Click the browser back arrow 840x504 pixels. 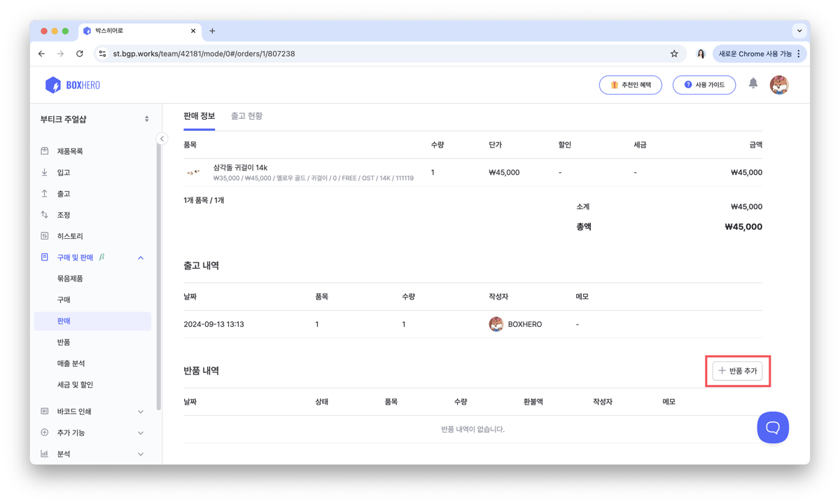[41, 54]
